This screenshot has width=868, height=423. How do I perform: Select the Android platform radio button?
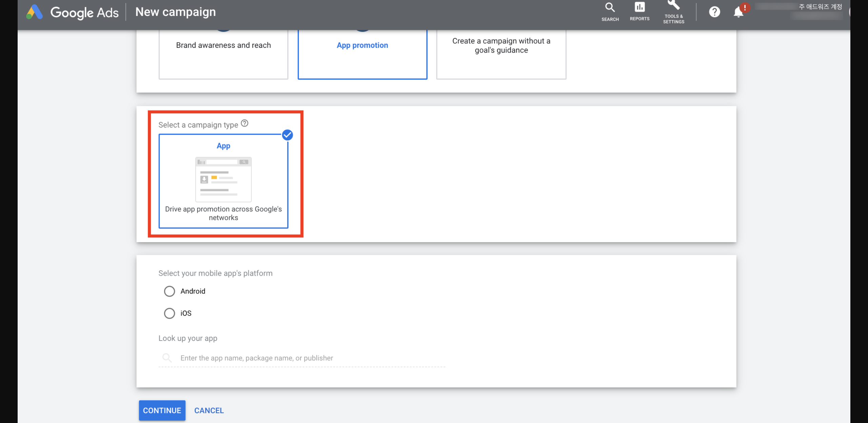[170, 291]
